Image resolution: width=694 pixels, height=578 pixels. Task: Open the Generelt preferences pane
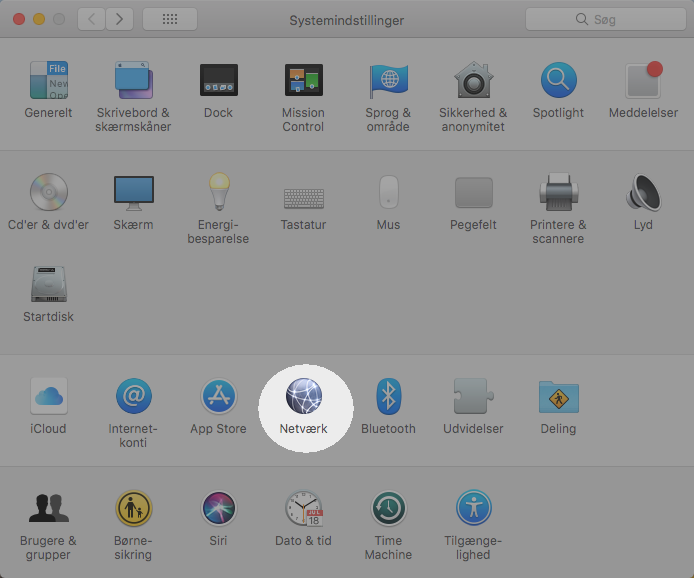[x=49, y=80]
